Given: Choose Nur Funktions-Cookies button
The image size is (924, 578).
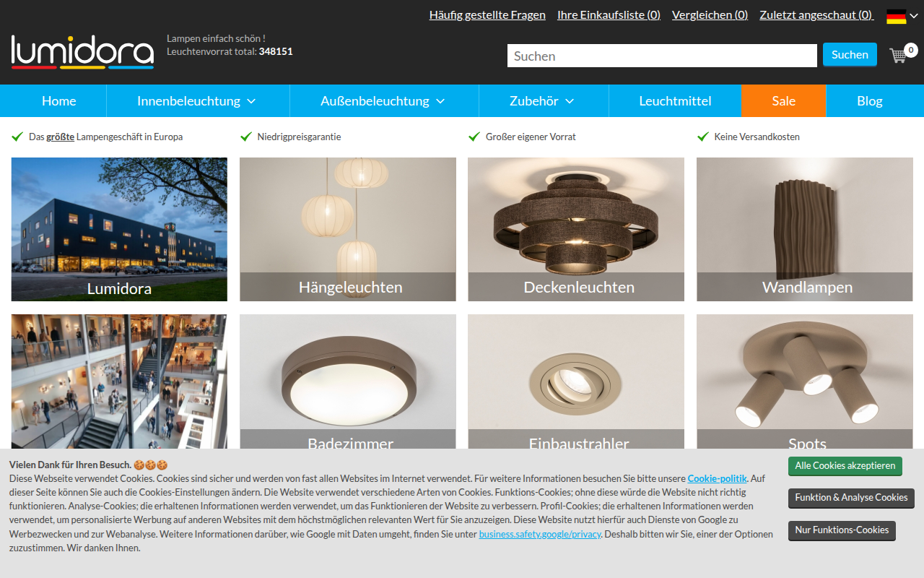Looking at the screenshot, I should coord(842,530).
